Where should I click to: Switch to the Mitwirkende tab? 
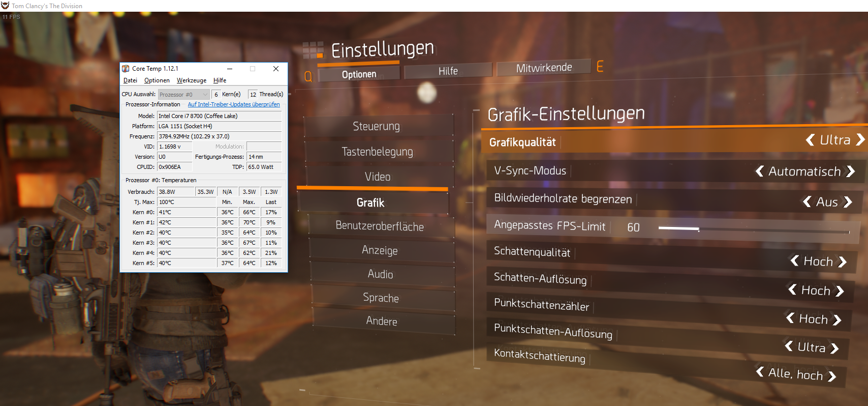point(544,68)
